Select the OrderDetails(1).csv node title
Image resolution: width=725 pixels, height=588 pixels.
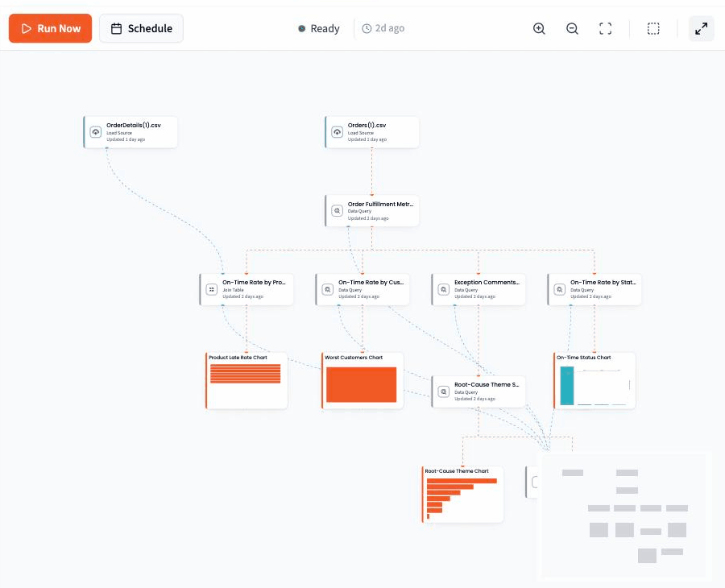(134, 126)
